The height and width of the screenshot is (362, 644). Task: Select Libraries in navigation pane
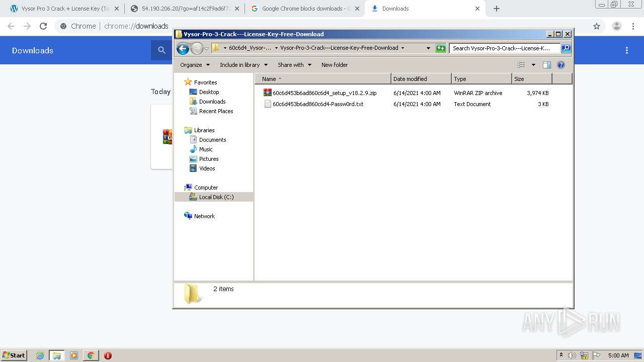tap(204, 130)
